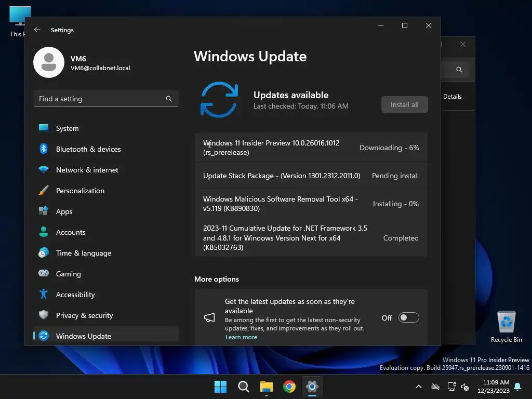532x399 pixels.
Task: Open This PC desktop icon
Action: [x=17, y=22]
